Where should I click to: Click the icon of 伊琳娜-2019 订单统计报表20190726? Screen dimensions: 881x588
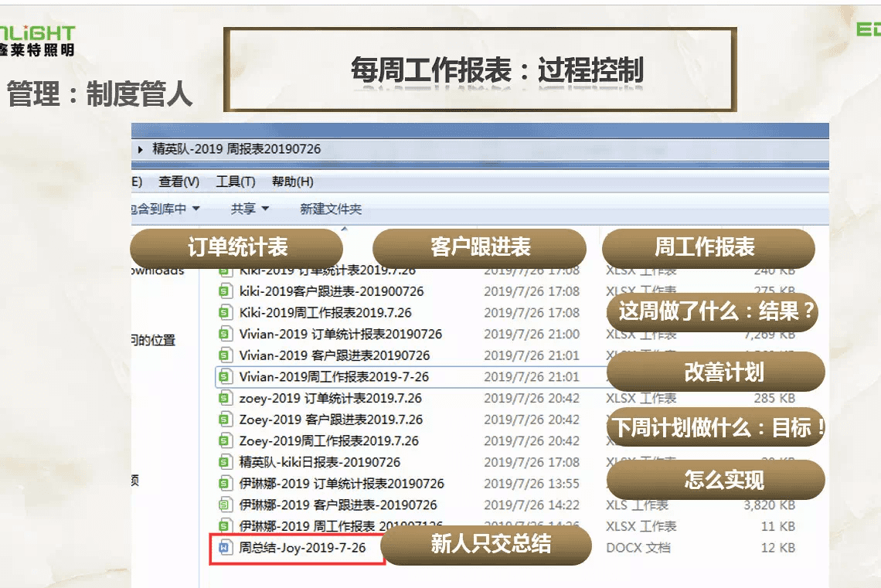pos(225,484)
